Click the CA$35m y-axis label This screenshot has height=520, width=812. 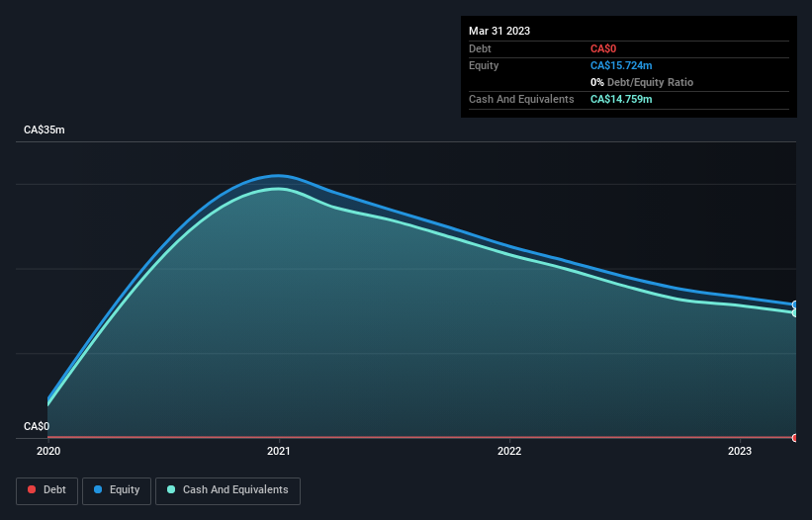[45, 130]
